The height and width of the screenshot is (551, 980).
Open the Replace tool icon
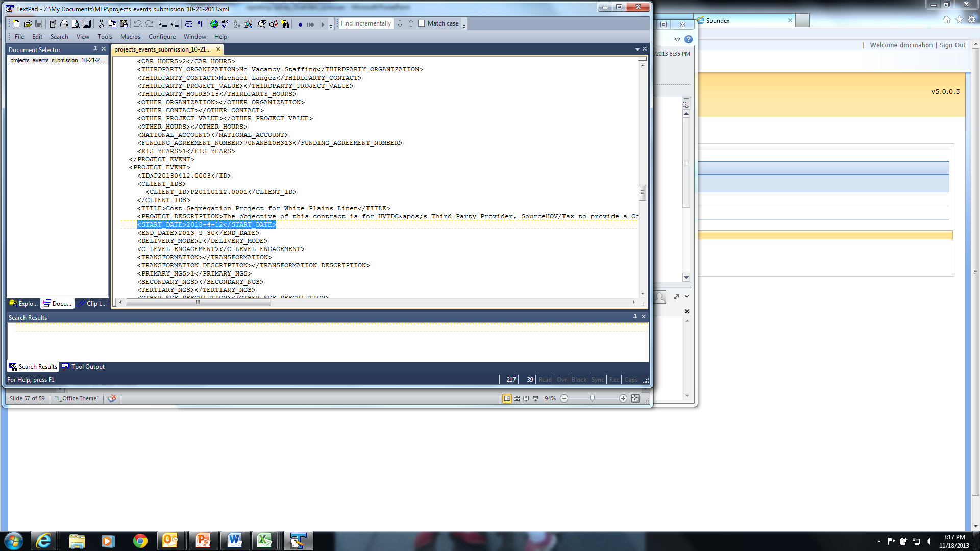coord(274,24)
